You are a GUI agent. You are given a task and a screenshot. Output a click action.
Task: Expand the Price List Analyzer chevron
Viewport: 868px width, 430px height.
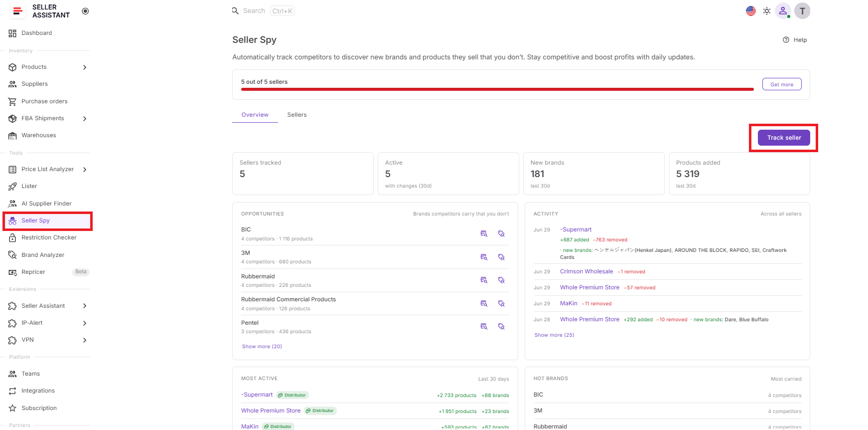click(x=85, y=170)
